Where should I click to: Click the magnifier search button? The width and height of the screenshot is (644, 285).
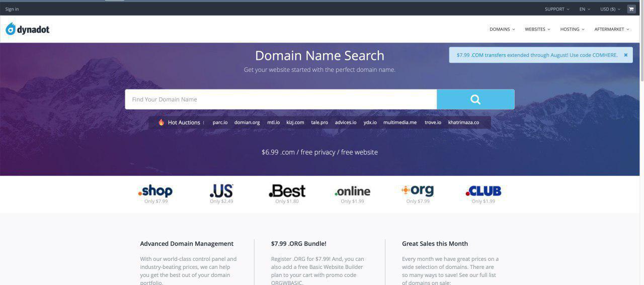click(x=475, y=100)
